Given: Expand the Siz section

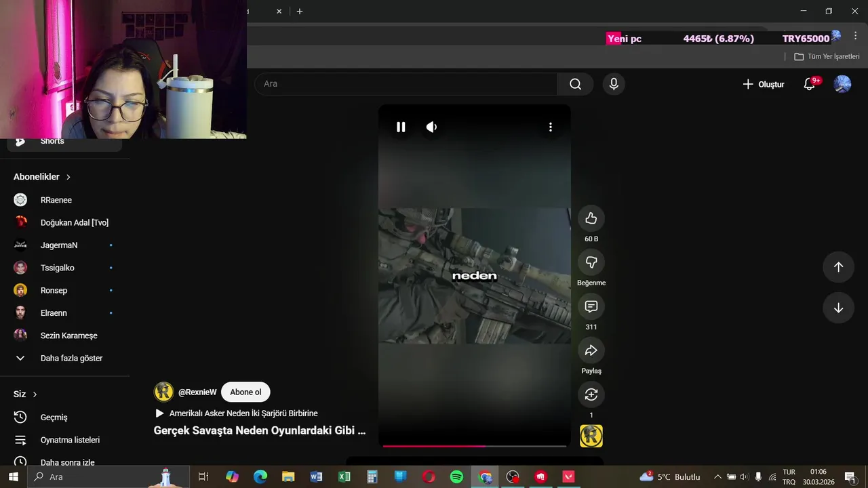Looking at the screenshot, I should 25,394.
